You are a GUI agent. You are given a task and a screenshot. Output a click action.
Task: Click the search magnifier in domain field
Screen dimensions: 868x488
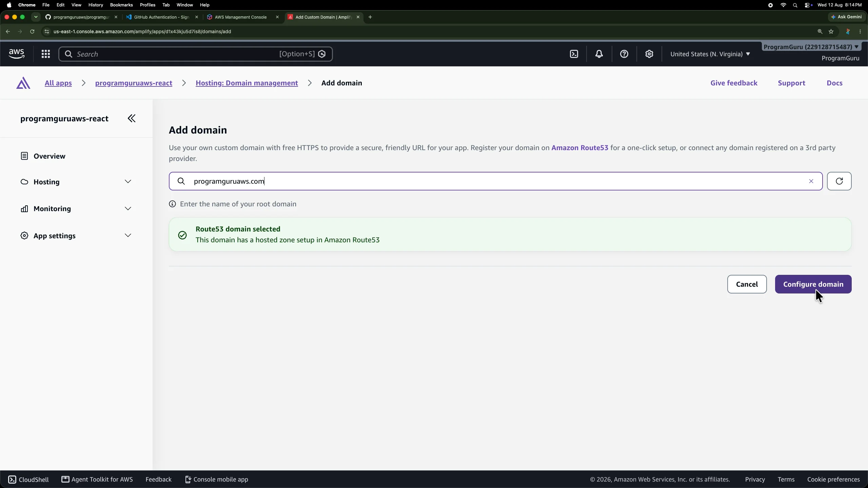tap(181, 181)
